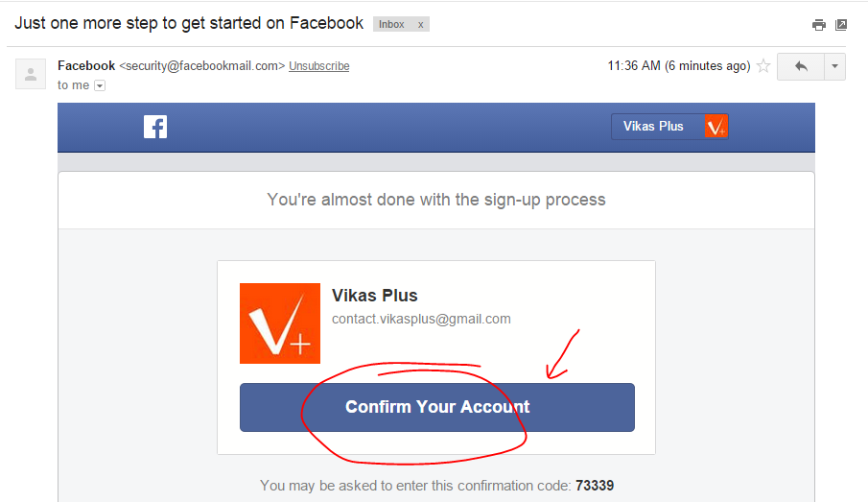Image resolution: width=868 pixels, height=502 pixels.
Task: Click Facebook sender name
Action: [x=86, y=66]
